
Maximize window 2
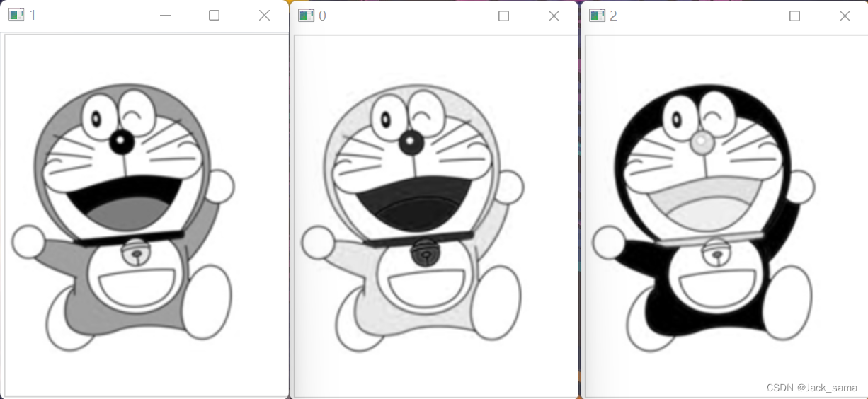coord(794,16)
